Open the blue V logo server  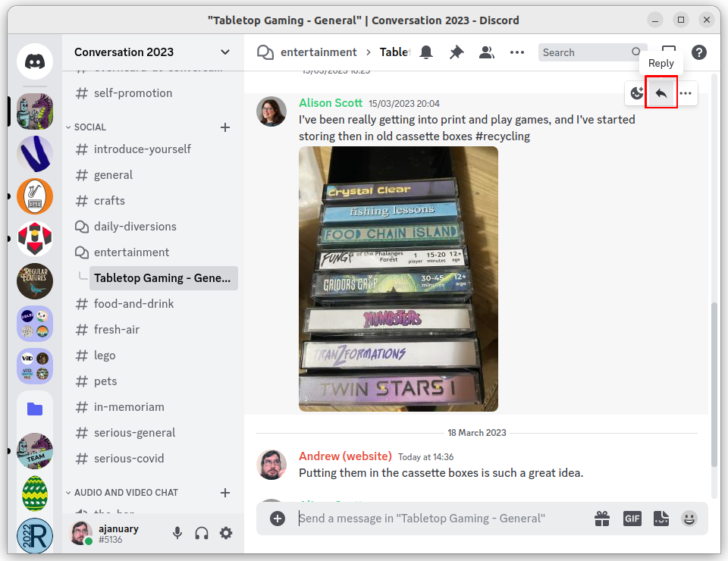pyautogui.click(x=35, y=154)
